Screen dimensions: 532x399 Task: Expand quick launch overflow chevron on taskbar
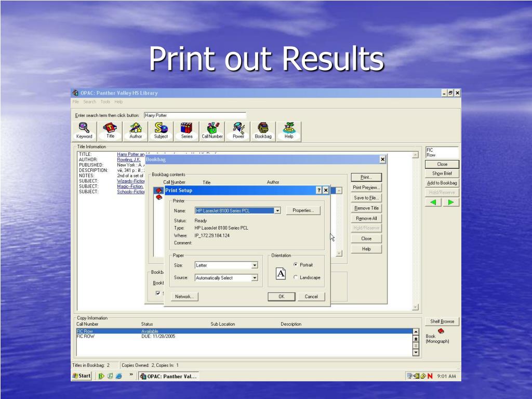point(131,375)
